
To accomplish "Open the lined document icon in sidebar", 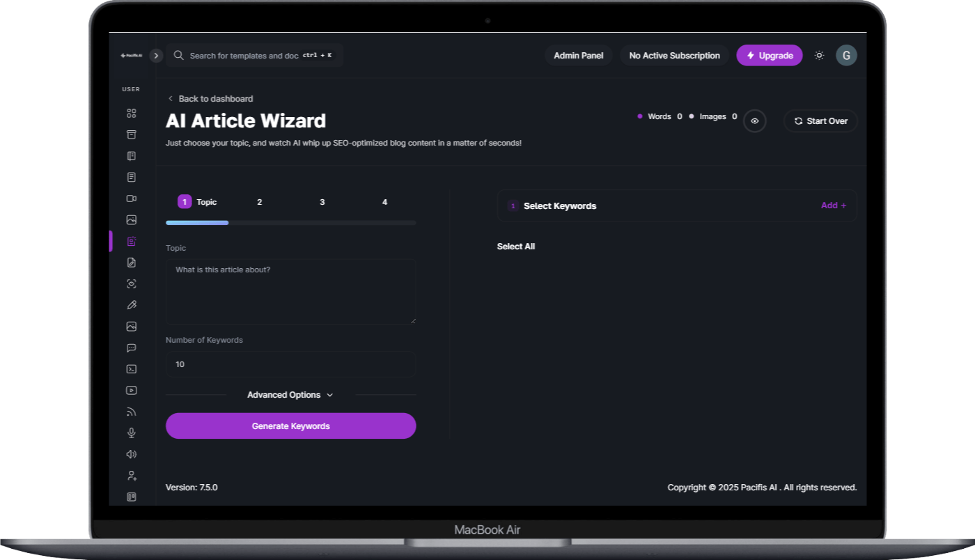I will (x=132, y=178).
